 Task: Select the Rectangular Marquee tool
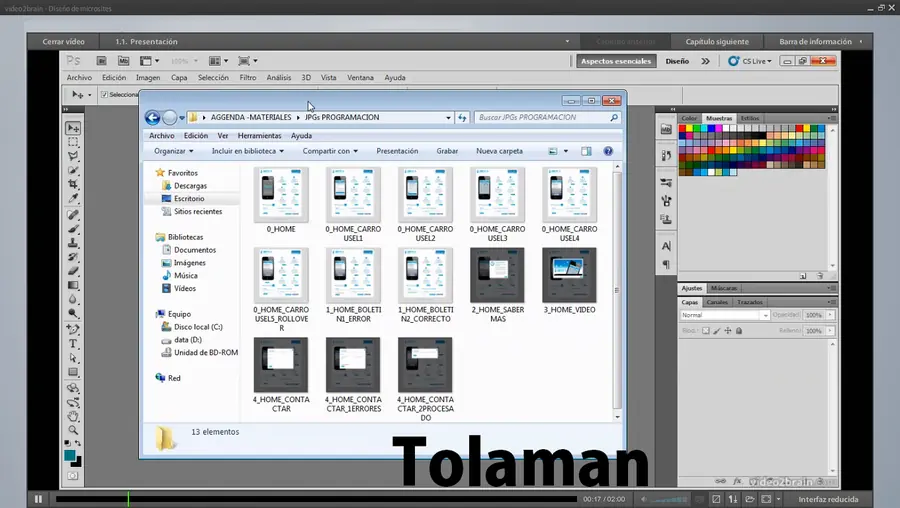73,142
